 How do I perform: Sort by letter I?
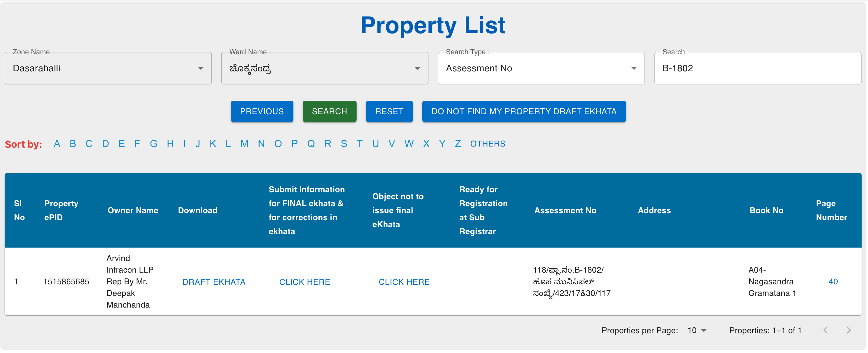pos(185,144)
